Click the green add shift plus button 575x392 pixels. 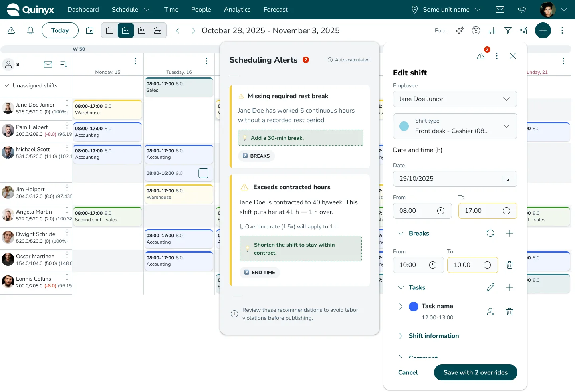coord(543,30)
